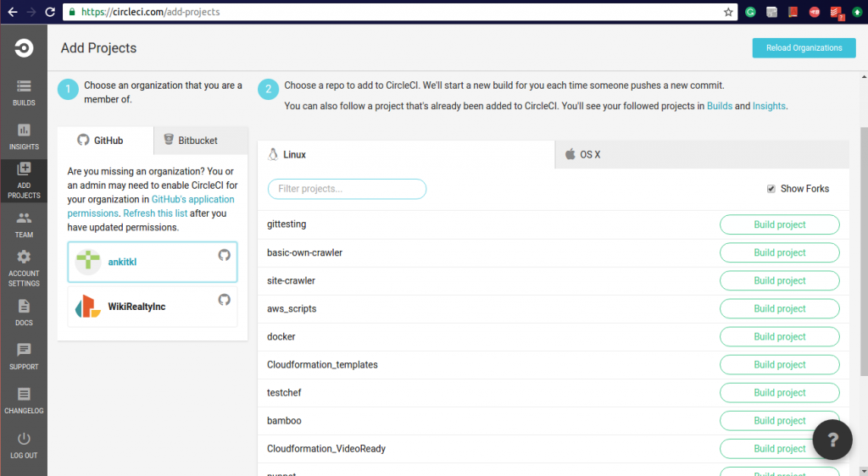Uncheck the Show Forks checkbox
This screenshot has width=868, height=476.
pos(771,189)
